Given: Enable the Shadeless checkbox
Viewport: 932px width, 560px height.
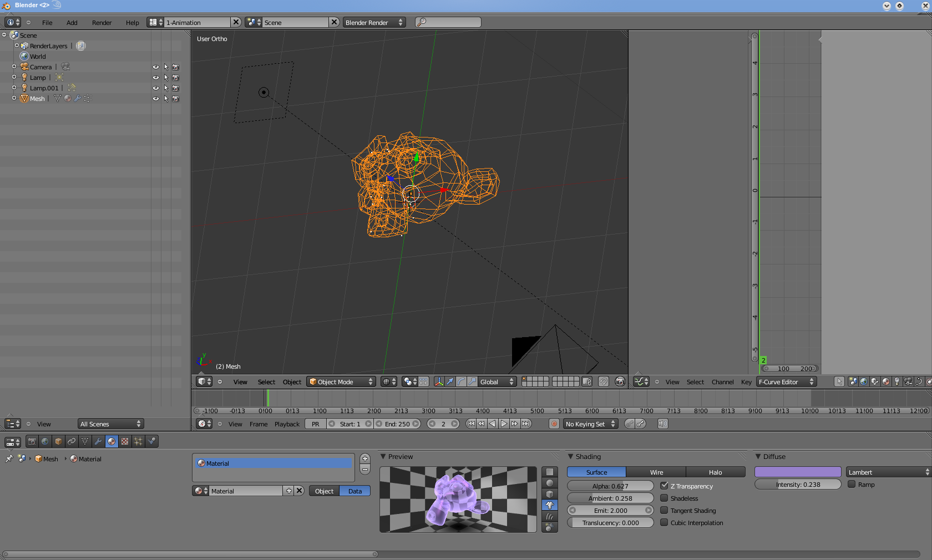Looking at the screenshot, I should point(664,498).
